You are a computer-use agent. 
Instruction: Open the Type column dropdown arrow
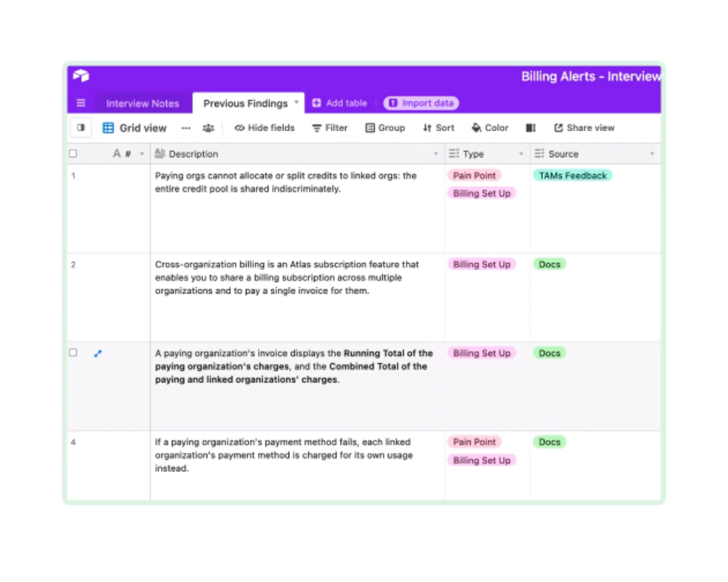[521, 154]
